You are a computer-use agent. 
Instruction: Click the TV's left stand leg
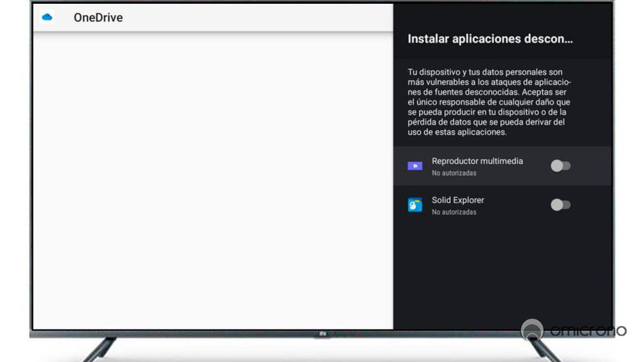point(101,349)
